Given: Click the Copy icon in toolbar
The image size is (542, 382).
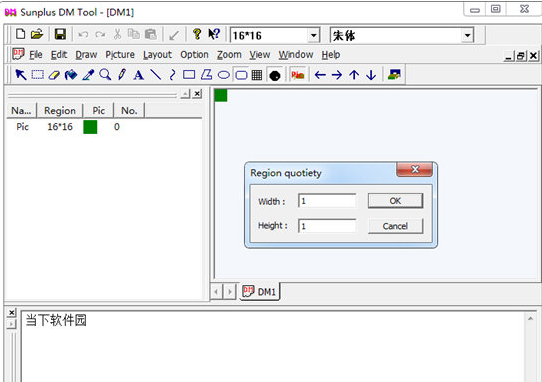Looking at the screenshot, I should [x=133, y=34].
